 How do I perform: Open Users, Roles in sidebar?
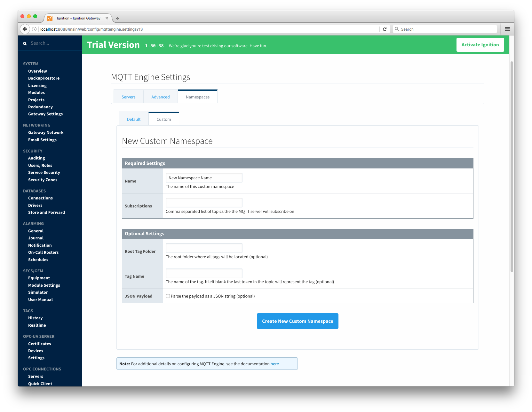coord(40,165)
